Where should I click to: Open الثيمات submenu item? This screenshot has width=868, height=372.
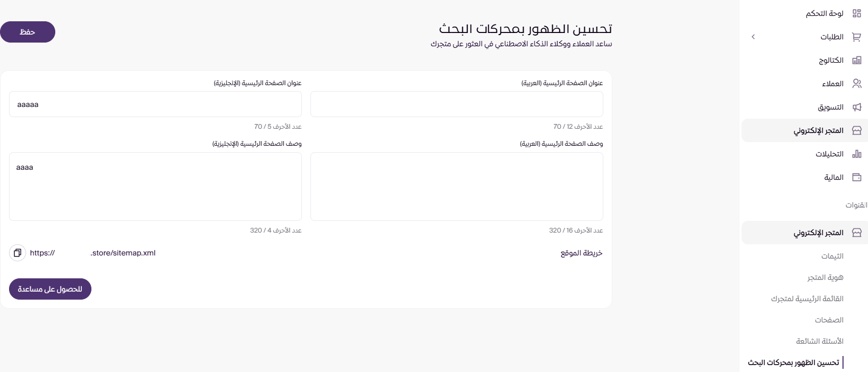832,256
